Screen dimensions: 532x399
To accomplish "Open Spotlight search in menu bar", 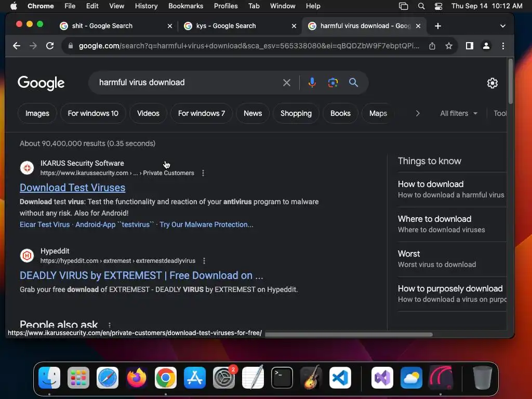I will tap(421, 6).
